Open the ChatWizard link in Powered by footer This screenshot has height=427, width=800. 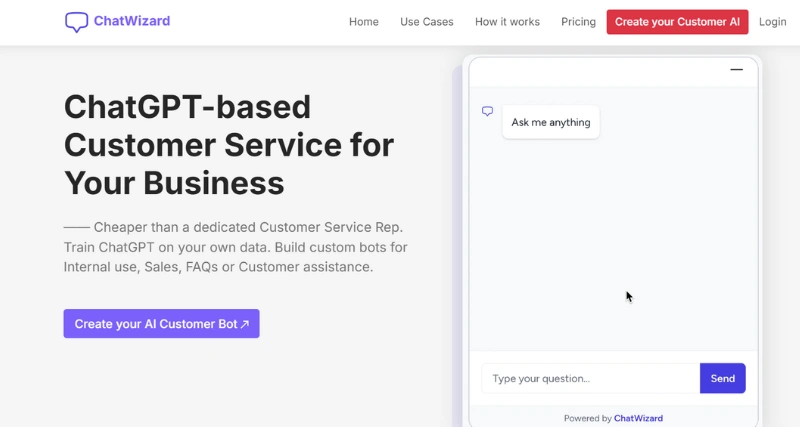(x=638, y=418)
